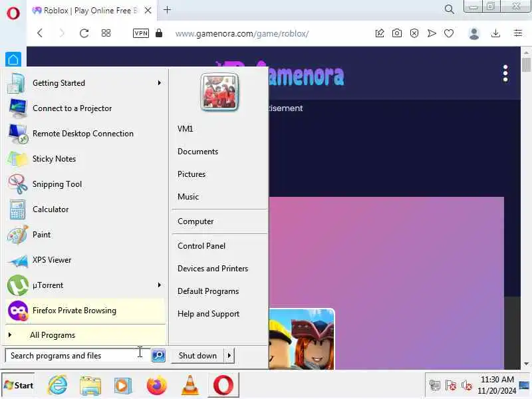The height and width of the screenshot is (399, 532).
Task: Open a new tab with plus button
Action: (x=167, y=10)
